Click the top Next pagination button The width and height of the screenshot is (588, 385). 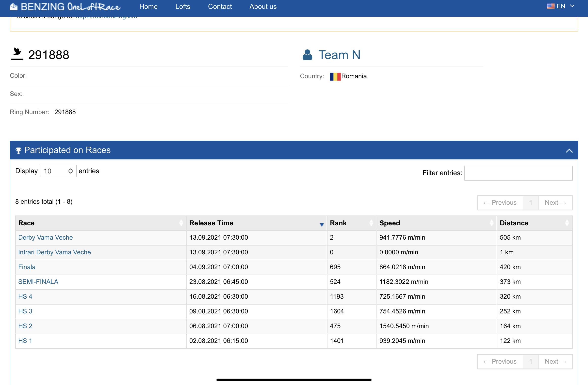pos(555,203)
